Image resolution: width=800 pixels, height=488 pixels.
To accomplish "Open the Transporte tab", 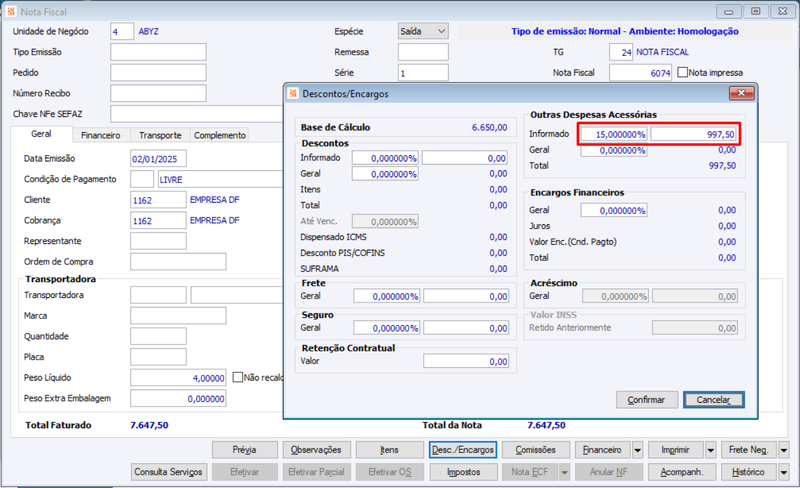I will 160,135.
